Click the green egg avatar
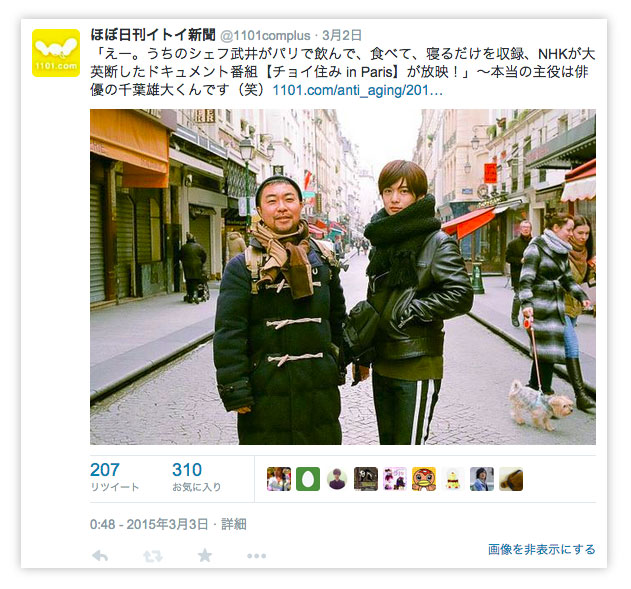This screenshot has height=589, width=631. point(308,479)
